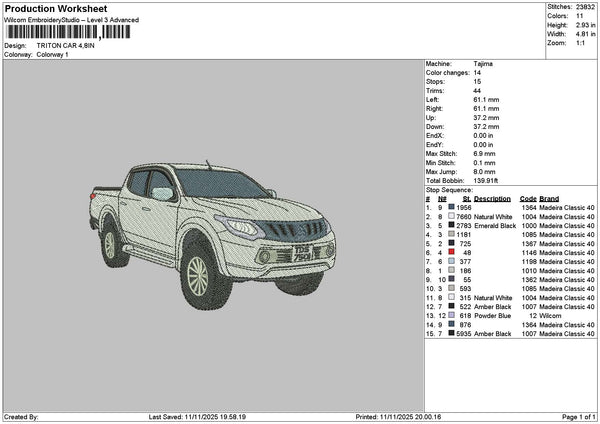Select the 'Colorway 1' value
Viewport: 600px width, 424px height.
click(x=52, y=55)
